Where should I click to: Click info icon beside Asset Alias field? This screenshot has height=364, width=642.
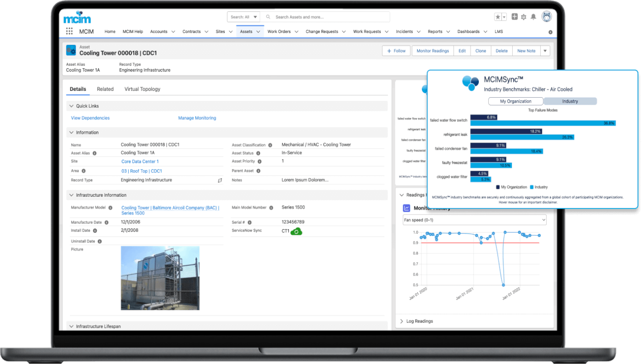94,153
